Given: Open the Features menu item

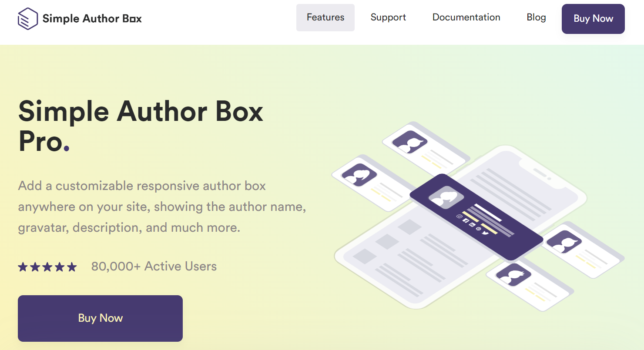Looking at the screenshot, I should tap(325, 17).
